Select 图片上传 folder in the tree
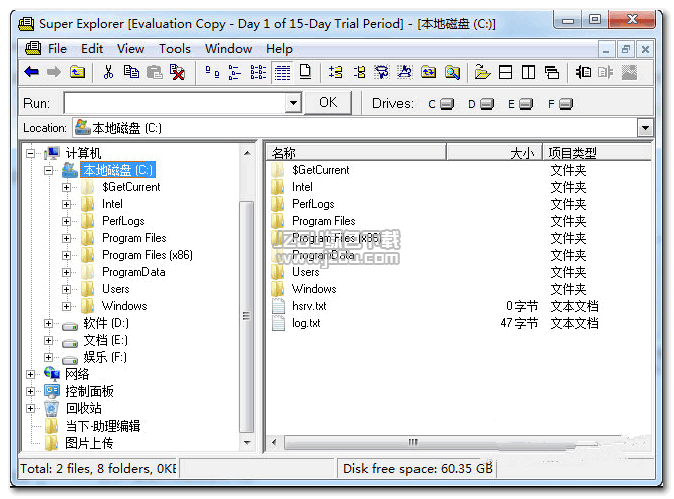The image size is (674, 499). pos(89,443)
